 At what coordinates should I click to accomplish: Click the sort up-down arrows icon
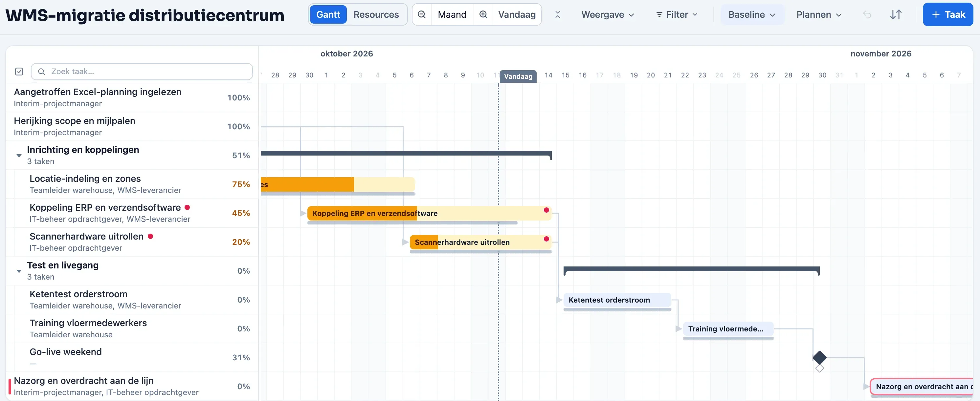(896, 14)
